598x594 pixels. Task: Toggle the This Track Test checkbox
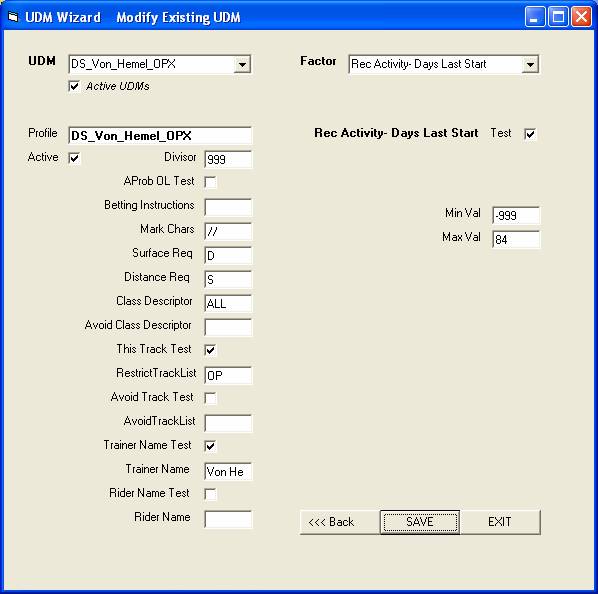coord(210,350)
